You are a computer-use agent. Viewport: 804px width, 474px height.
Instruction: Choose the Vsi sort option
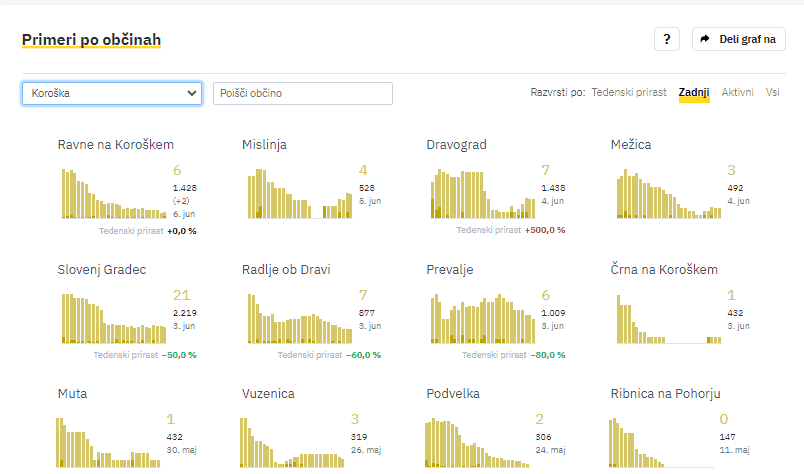(x=772, y=92)
